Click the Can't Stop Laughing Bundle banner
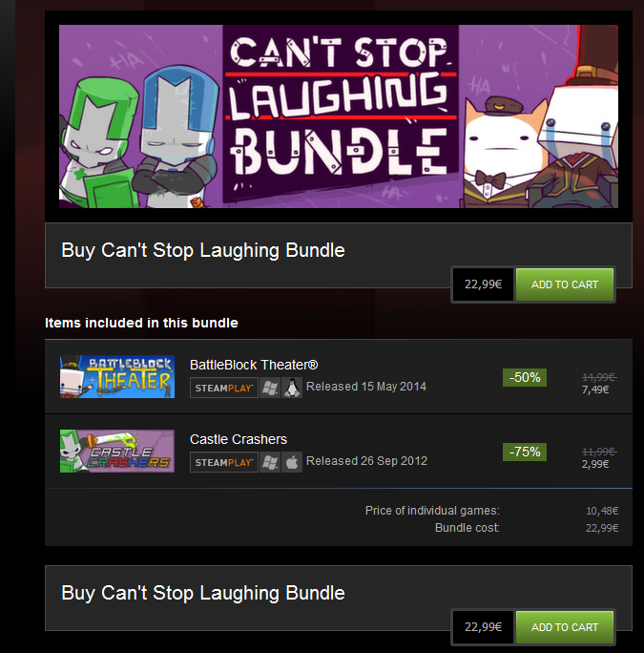 (x=339, y=116)
